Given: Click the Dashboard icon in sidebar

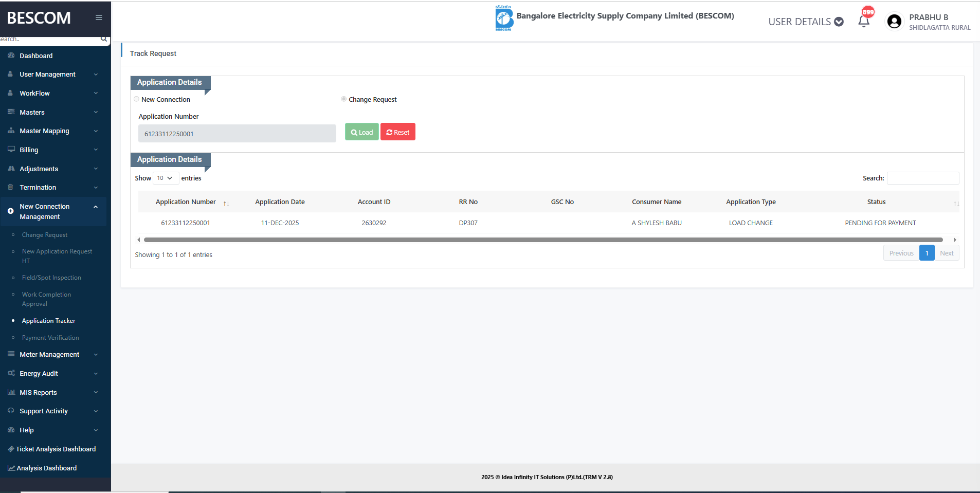Looking at the screenshot, I should pos(11,56).
